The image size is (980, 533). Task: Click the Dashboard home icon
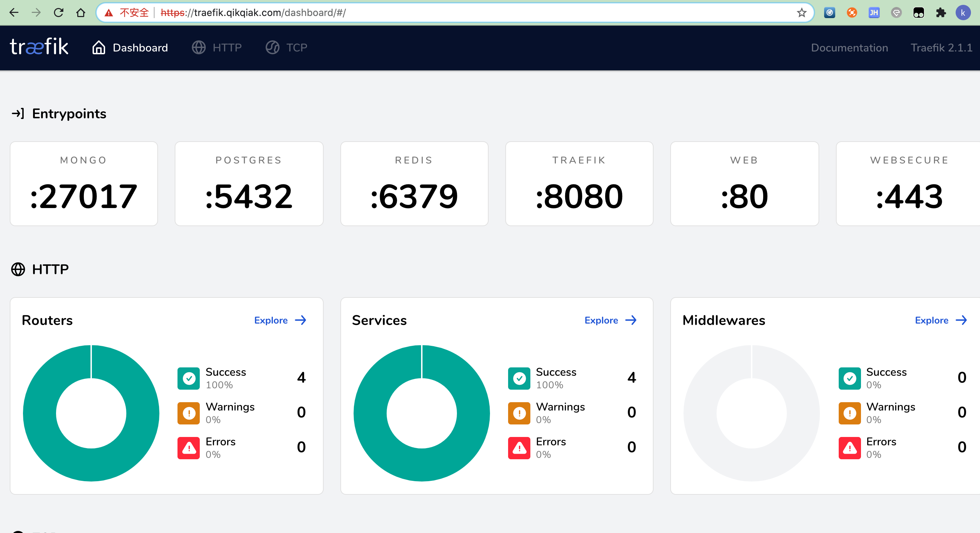tap(98, 48)
